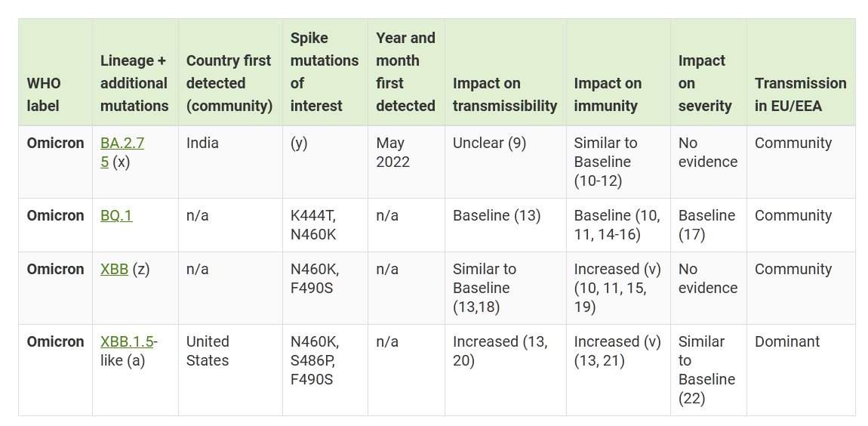Click the BQ.1 lineage link
Image resolution: width=868 pixels, height=426 pixels.
tap(116, 216)
